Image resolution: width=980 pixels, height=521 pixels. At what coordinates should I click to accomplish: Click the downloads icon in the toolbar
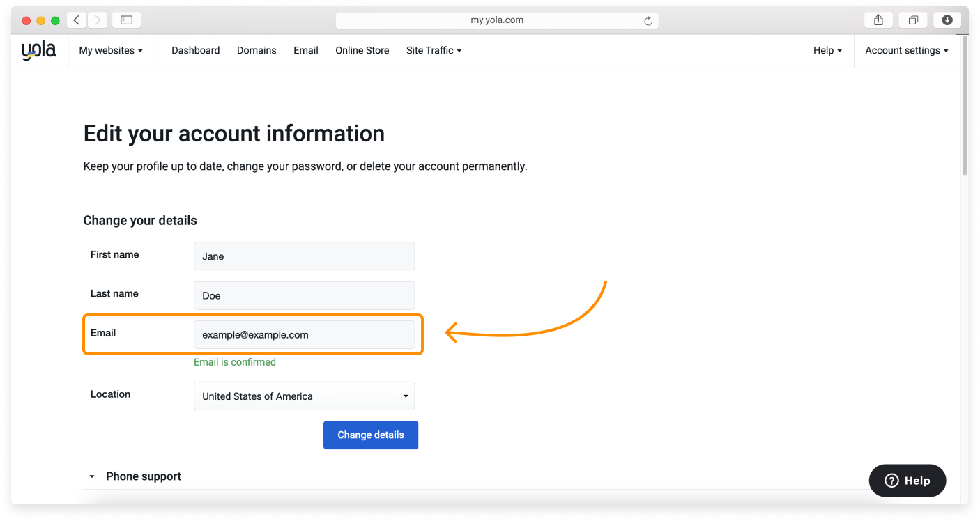947,20
